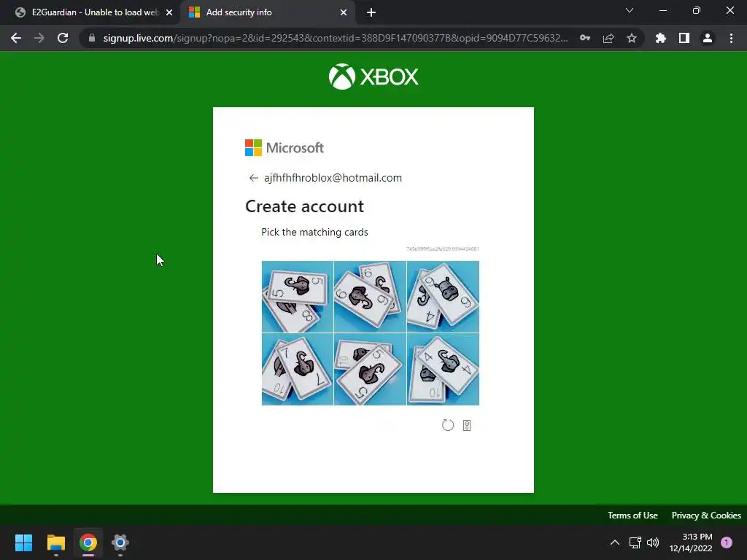The height and width of the screenshot is (560, 747).
Task: Open saved passwords key icon
Action: (x=585, y=38)
